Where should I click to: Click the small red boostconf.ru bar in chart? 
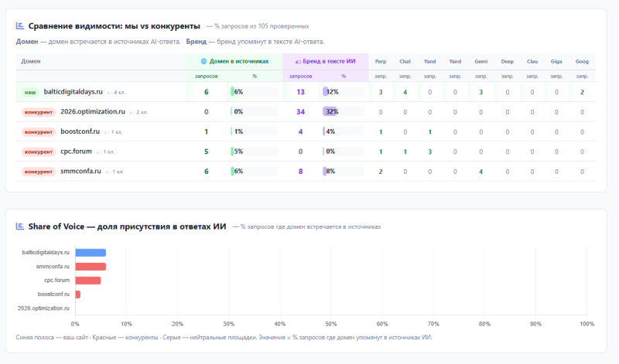(x=78, y=294)
